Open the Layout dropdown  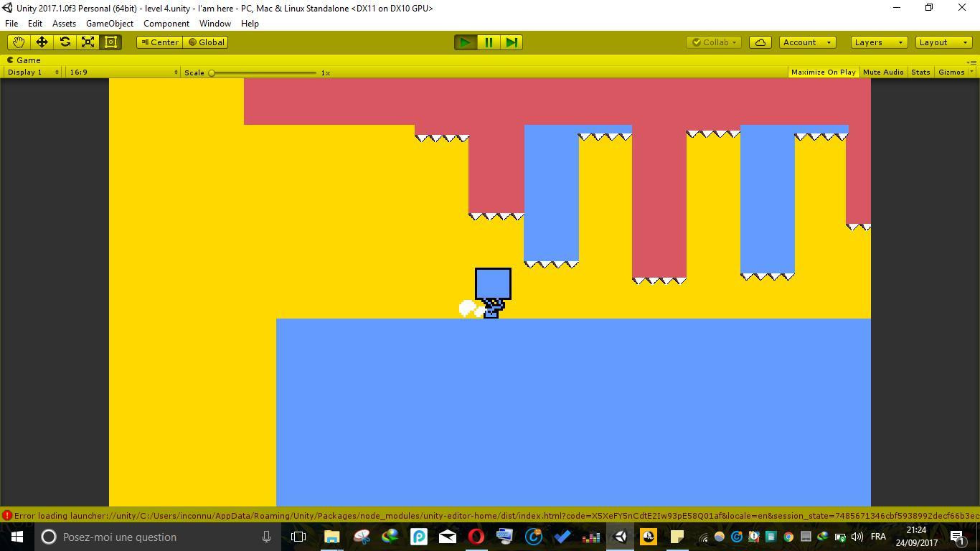943,42
